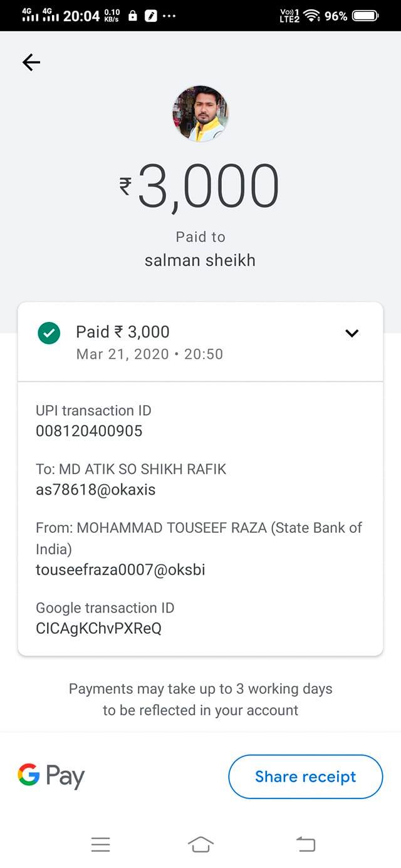Viewport: 401px width, 868px height.
Task: Click the Paid ₹ 3,000 status text
Action: [x=123, y=332]
